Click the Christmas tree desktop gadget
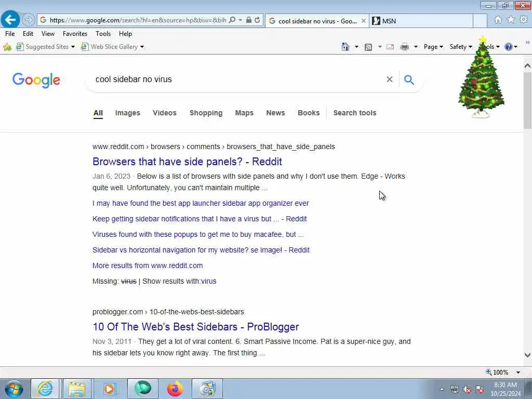 pyautogui.click(x=481, y=77)
